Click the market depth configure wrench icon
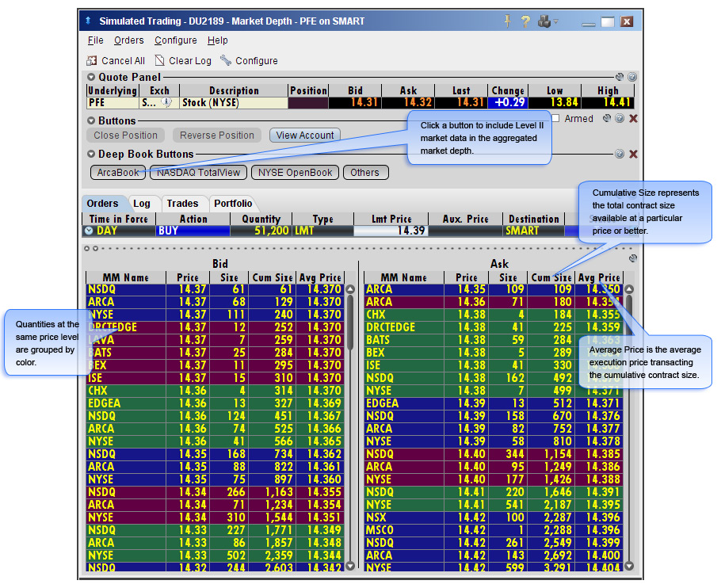The image size is (721, 588). tap(633, 258)
